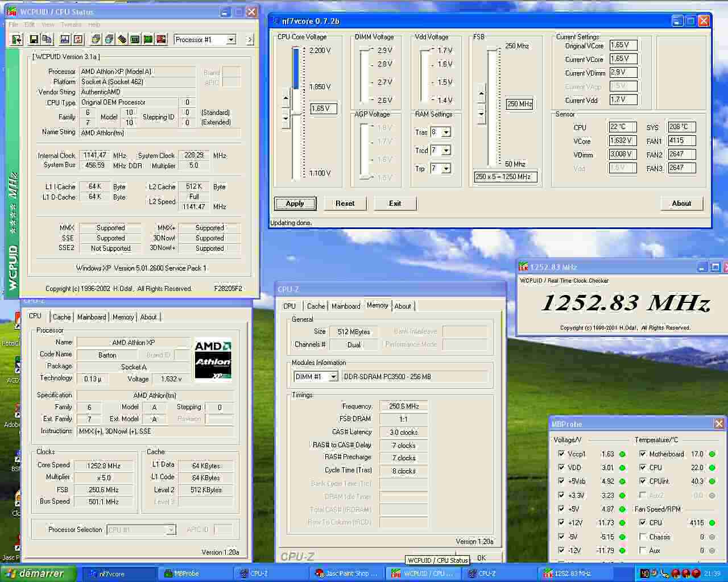The height and width of the screenshot is (582, 728).
Task: Click the floppy disk save icon in WCPUID
Action: (x=34, y=39)
